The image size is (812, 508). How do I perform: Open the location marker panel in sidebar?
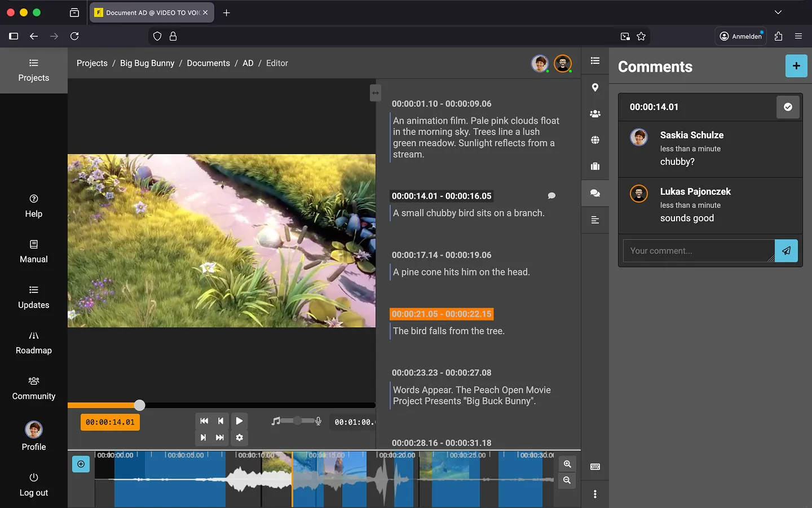(595, 87)
